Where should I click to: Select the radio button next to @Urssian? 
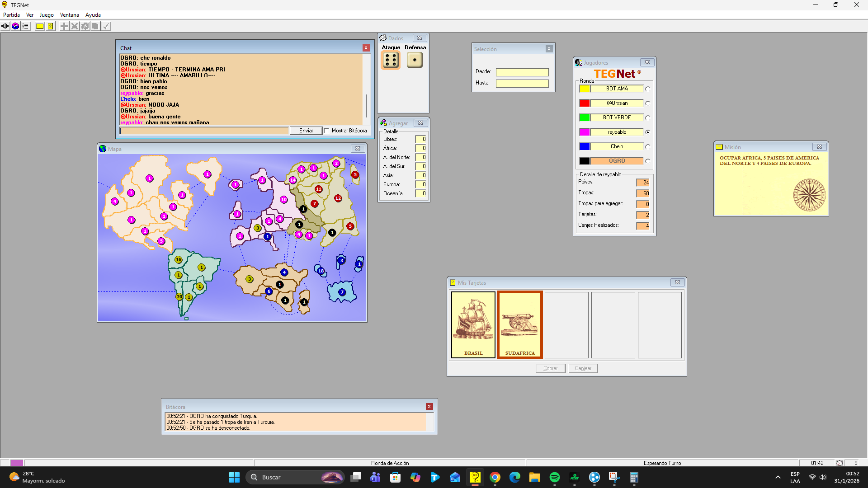tap(647, 103)
